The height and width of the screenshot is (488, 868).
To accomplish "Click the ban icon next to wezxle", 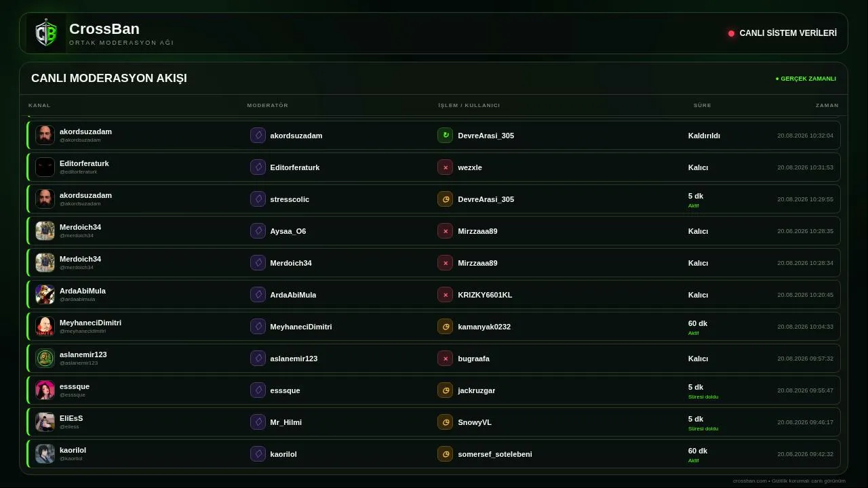I will [445, 167].
